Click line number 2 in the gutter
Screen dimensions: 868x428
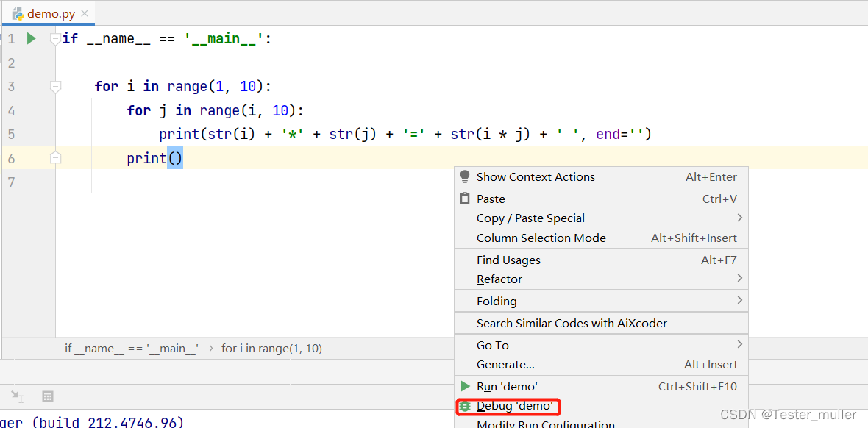click(11, 63)
